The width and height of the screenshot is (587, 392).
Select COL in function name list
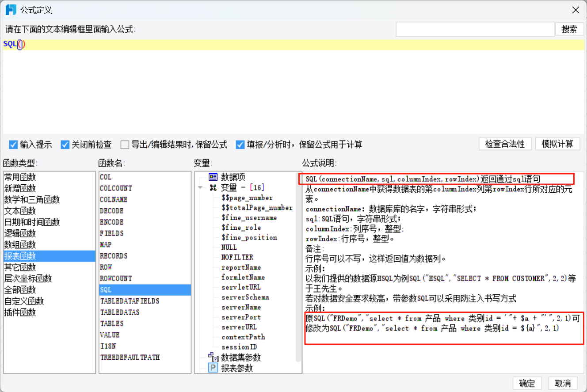tap(145, 177)
